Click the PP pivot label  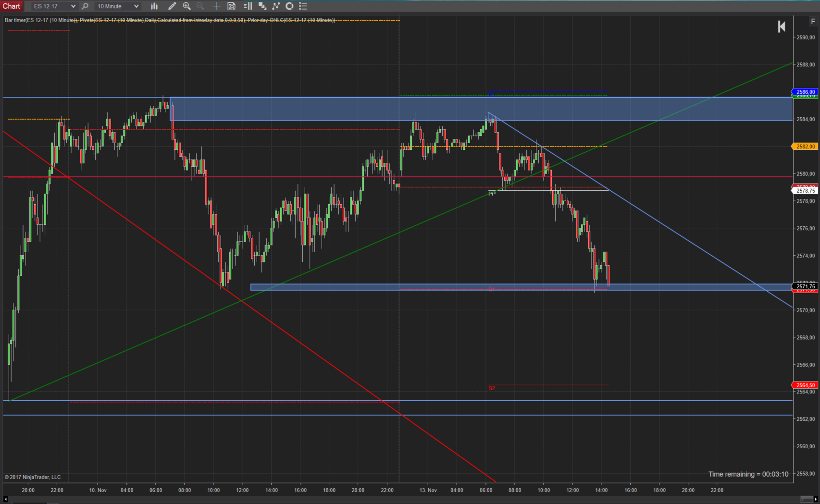pyautogui.click(x=492, y=194)
